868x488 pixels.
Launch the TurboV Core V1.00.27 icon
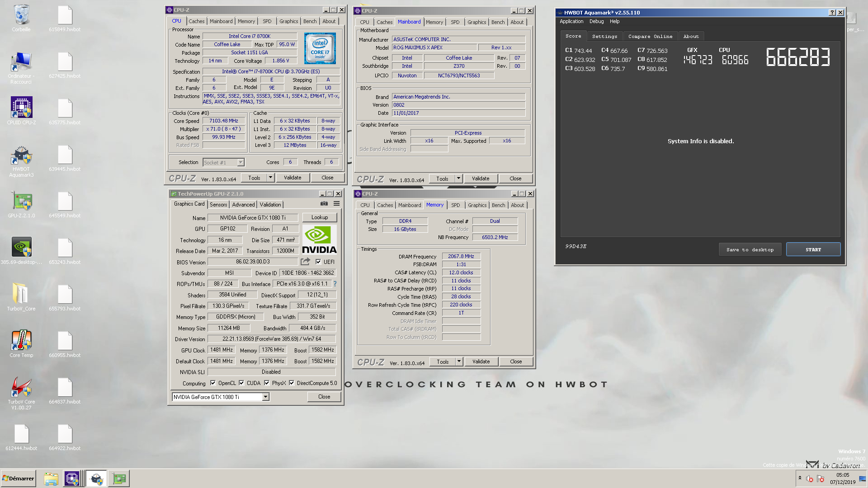[21, 393]
